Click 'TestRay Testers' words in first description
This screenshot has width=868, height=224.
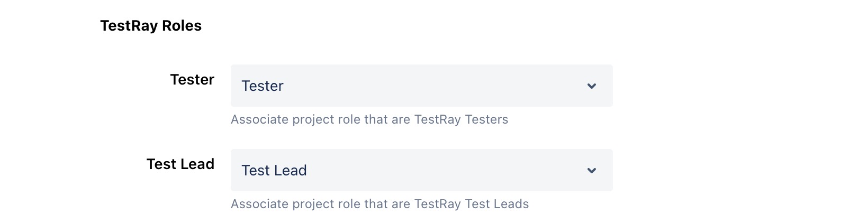click(461, 119)
